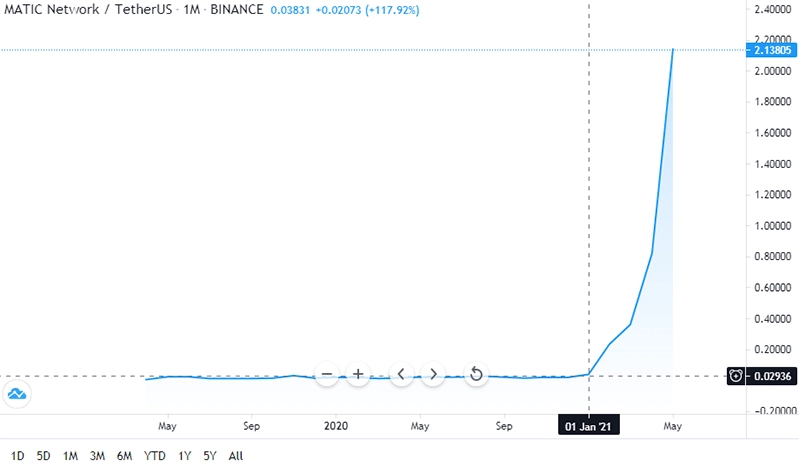Select the 1D time range
Screen dimensions: 799x467
(x=17, y=456)
